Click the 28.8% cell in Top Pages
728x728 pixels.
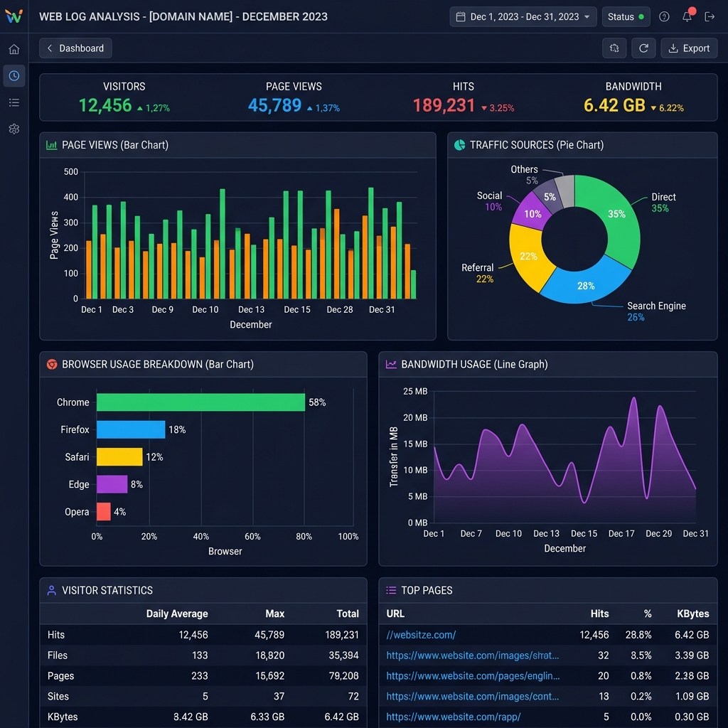pos(638,635)
